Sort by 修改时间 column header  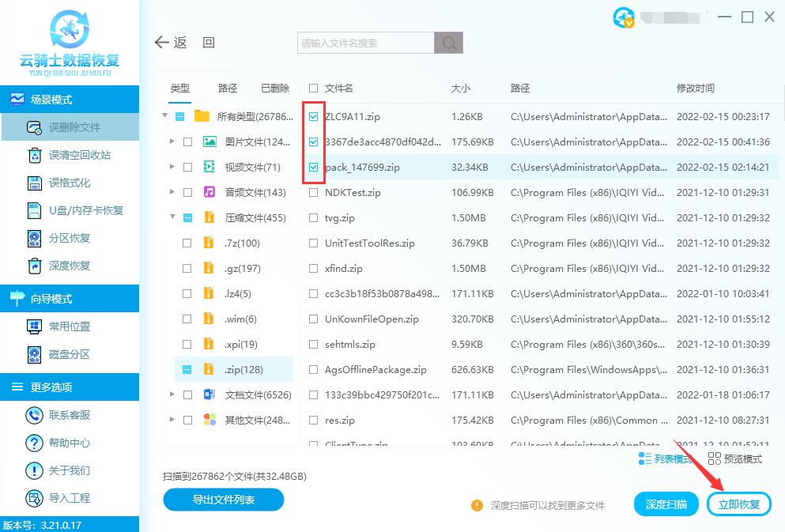tap(696, 88)
